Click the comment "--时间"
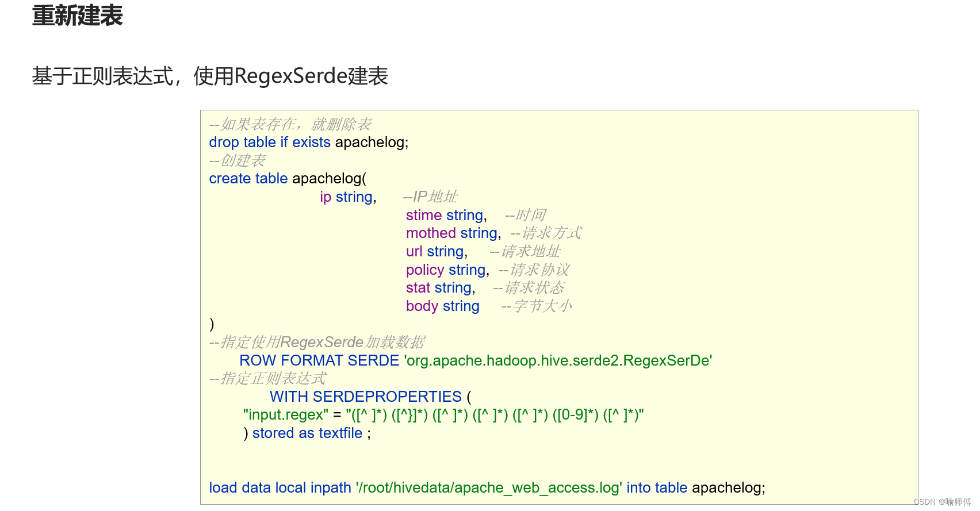This screenshot has width=980, height=511. click(525, 216)
